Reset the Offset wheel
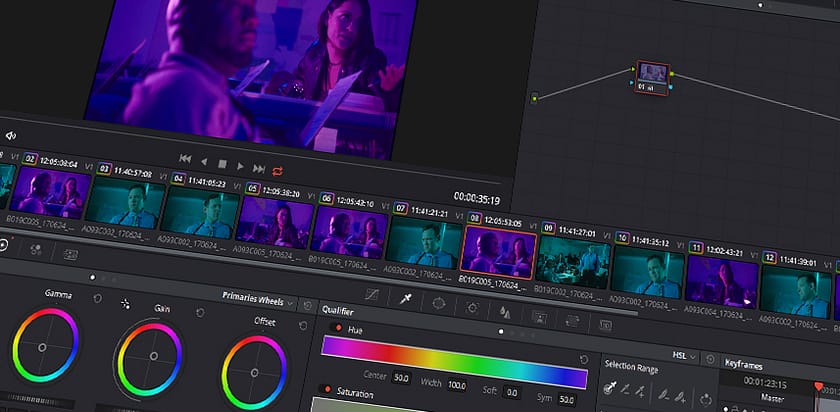This screenshot has height=412, width=840. pyautogui.click(x=303, y=325)
